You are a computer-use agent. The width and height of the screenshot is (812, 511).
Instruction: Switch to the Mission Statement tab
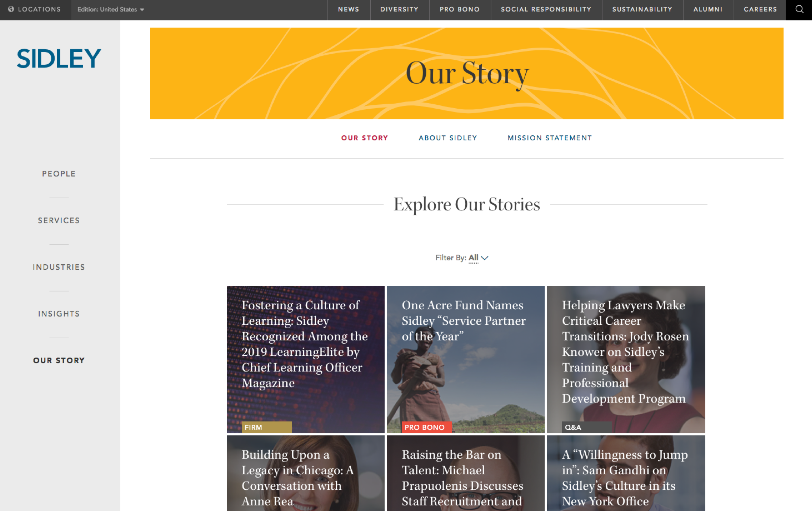(x=550, y=138)
